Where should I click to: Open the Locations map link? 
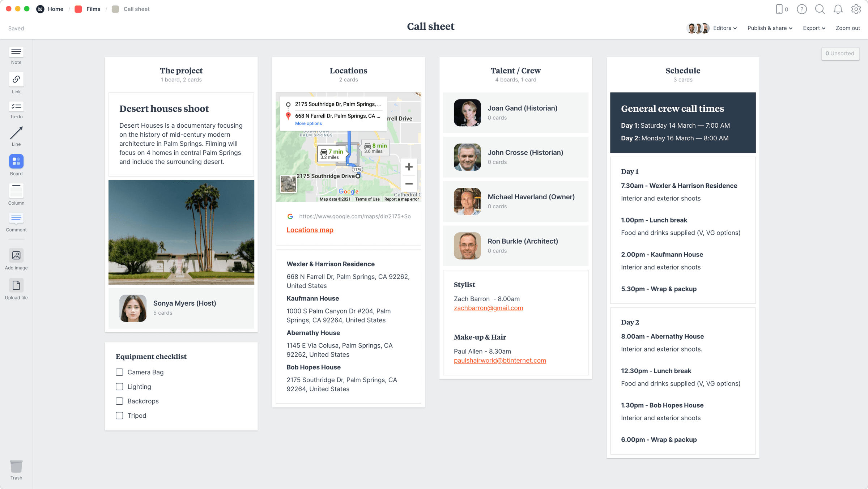click(x=310, y=230)
